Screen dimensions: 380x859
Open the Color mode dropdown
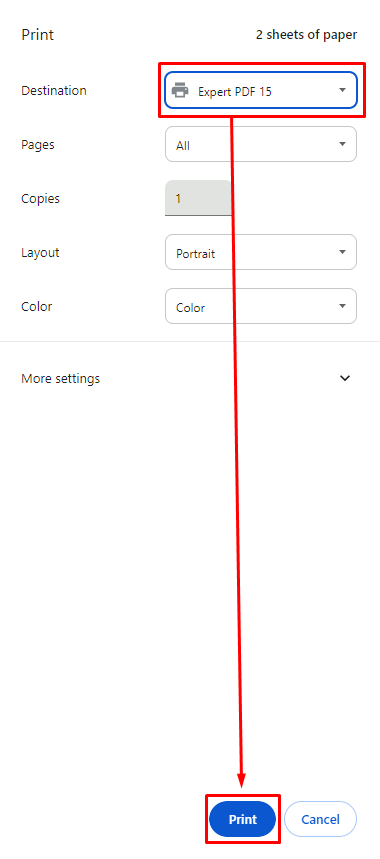(261, 306)
